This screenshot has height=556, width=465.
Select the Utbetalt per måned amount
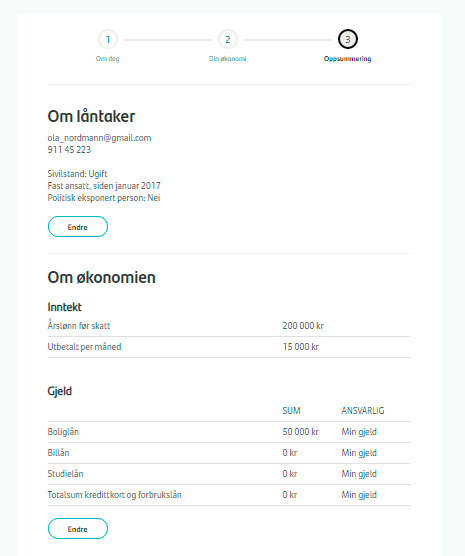[300, 347]
